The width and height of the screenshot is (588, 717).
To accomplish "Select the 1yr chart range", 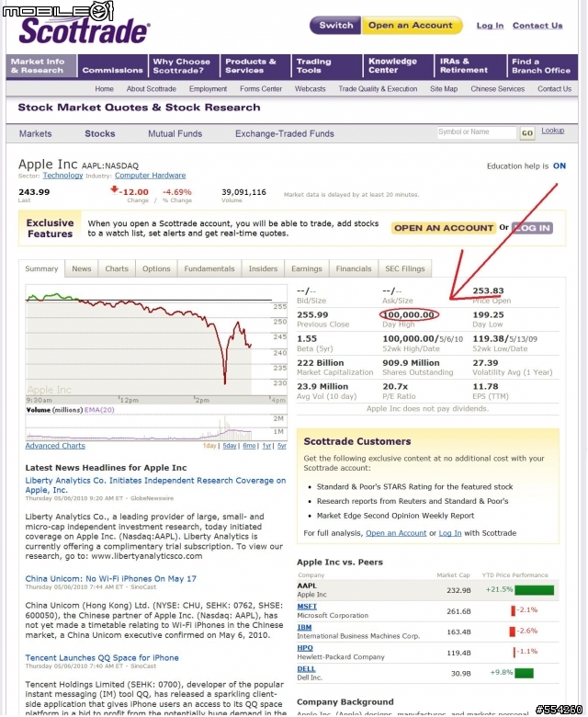I will click(x=266, y=446).
